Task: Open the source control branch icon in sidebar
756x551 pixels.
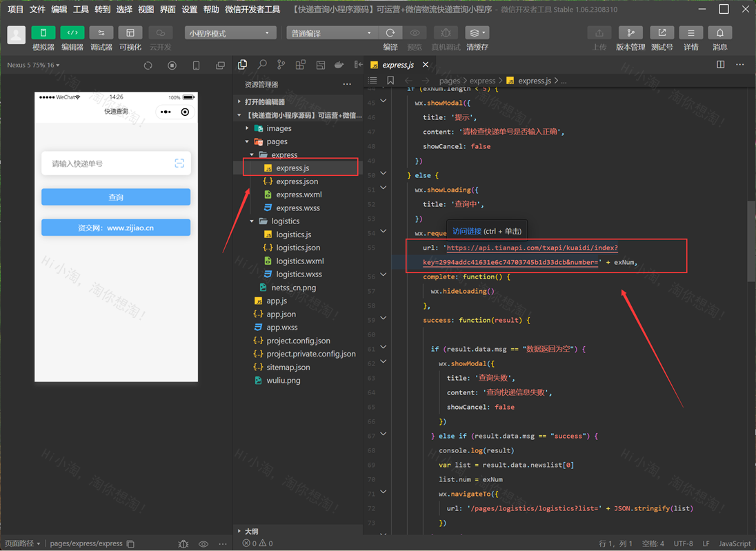Action: tap(281, 65)
